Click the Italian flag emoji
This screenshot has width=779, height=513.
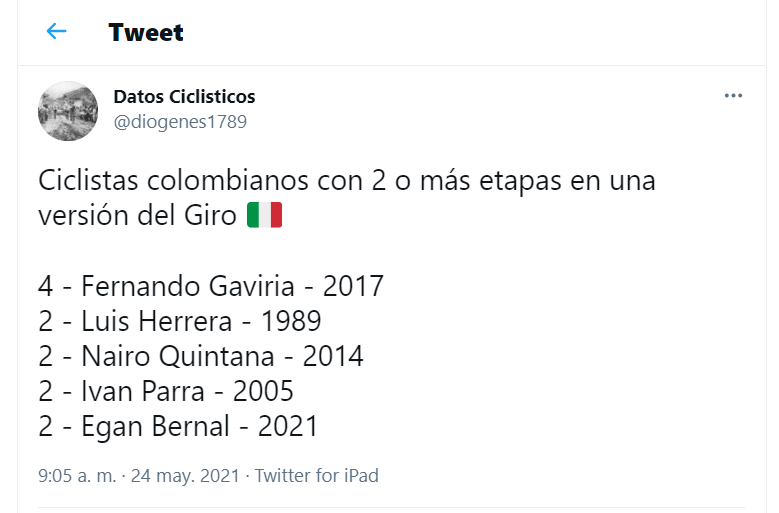coord(264,215)
